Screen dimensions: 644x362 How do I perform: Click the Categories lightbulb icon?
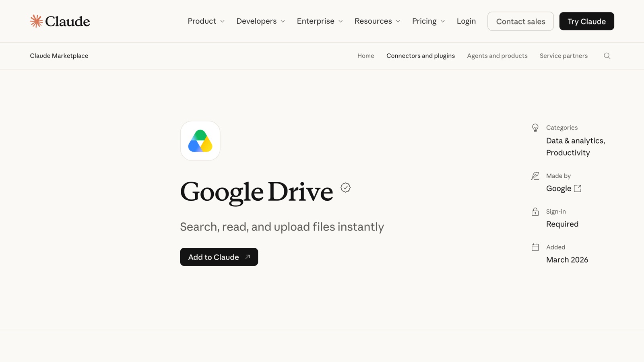(x=535, y=128)
